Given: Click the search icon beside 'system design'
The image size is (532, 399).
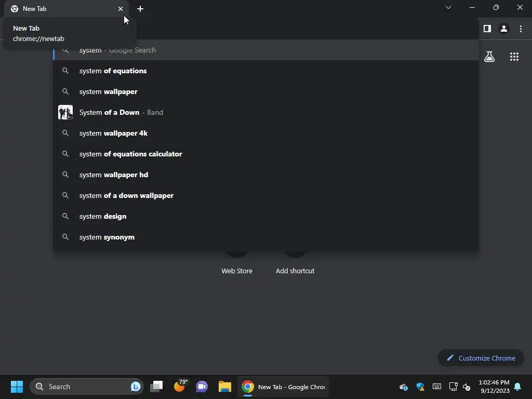Looking at the screenshot, I should [65, 216].
